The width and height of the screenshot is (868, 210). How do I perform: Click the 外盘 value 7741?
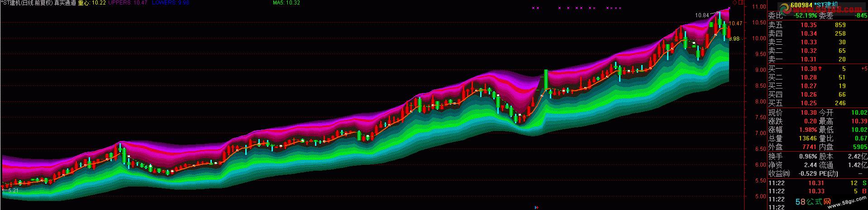point(809,147)
